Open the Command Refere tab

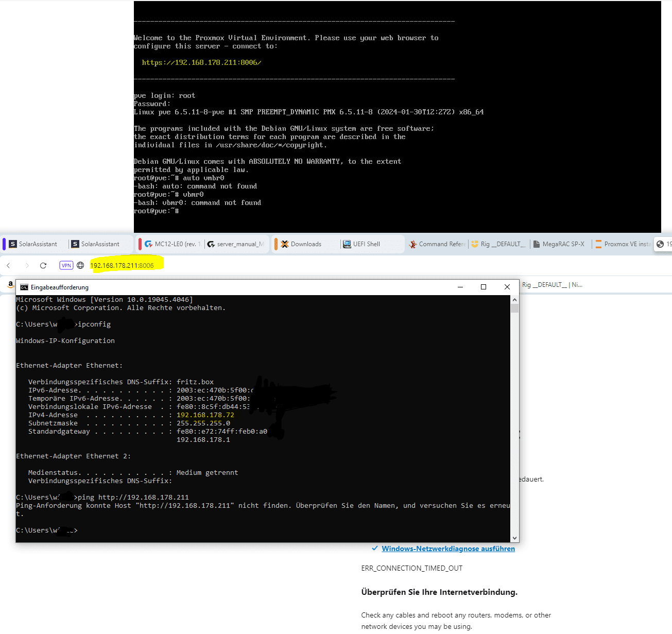(437, 244)
